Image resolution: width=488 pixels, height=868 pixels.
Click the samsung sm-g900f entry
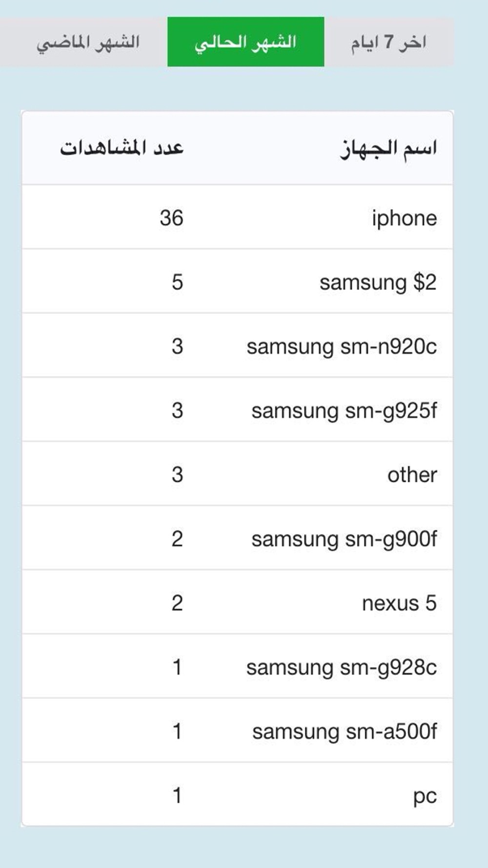pyautogui.click(x=344, y=539)
